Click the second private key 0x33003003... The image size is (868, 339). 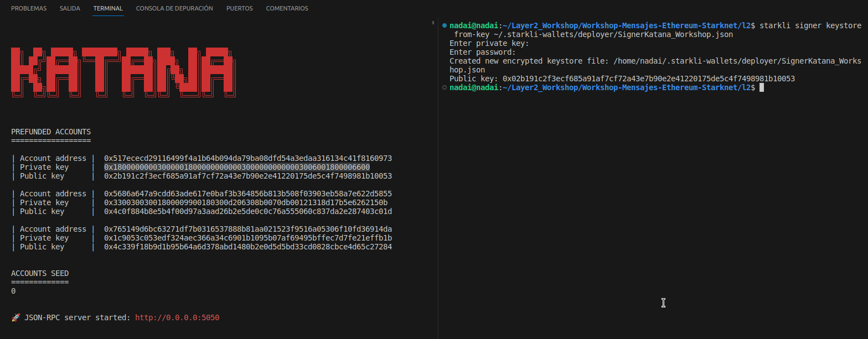246,203
